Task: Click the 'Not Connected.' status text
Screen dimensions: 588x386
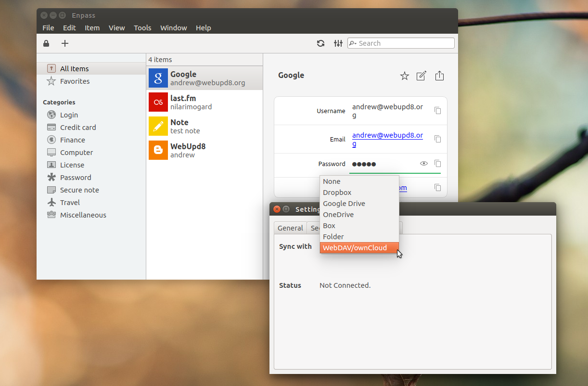Action: tap(345, 285)
